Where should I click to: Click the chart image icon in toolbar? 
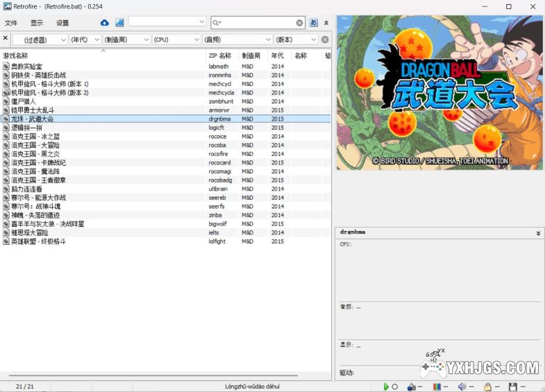(119, 23)
